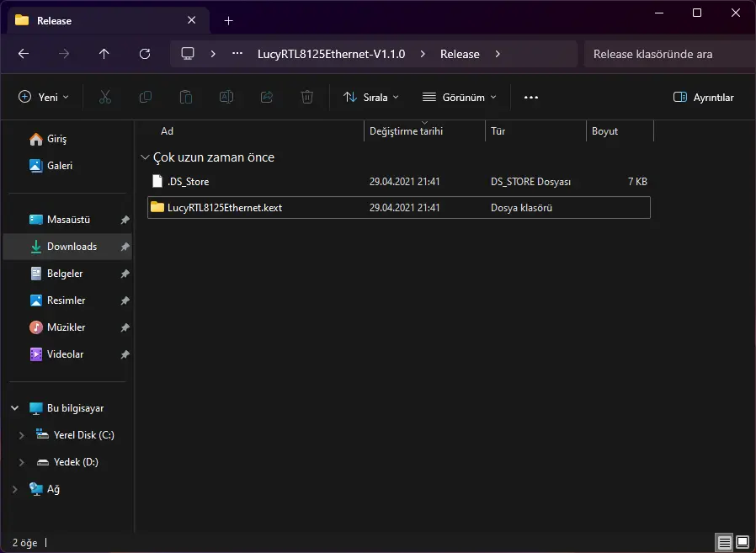This screenshot has width=756, height=553.
Task: Switch to details list view in status bar
Action: (724, 542)
